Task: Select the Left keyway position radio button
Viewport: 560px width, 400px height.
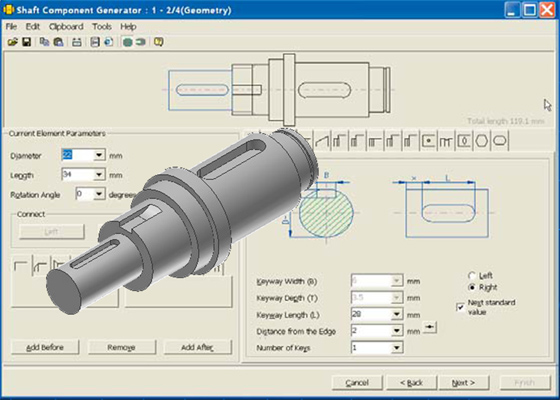Action: click(472, 276)
